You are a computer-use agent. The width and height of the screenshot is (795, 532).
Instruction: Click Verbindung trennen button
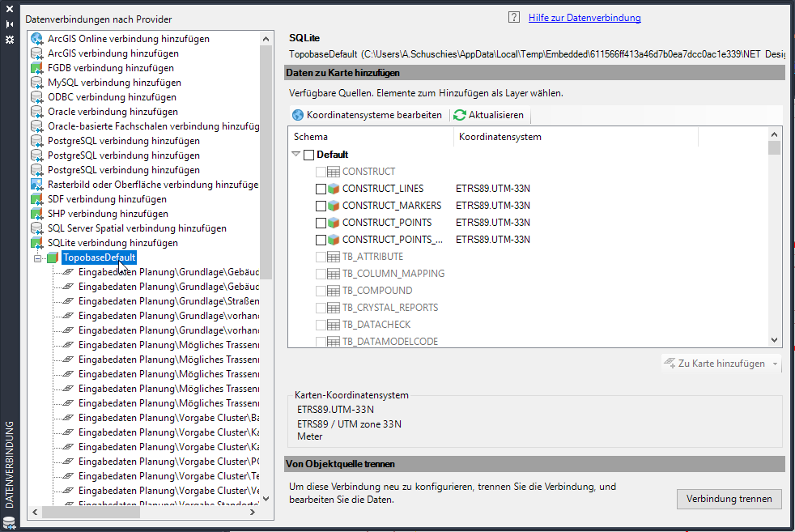tap(729, 499)
